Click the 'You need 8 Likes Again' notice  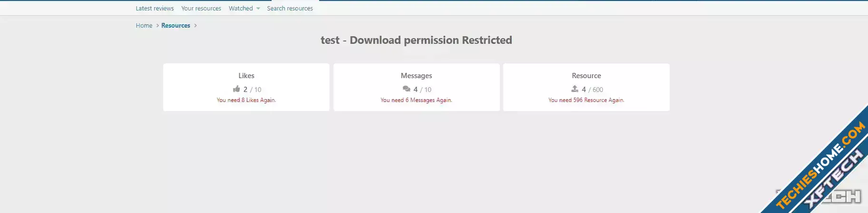pyautogui.click(x=246, y=100)
